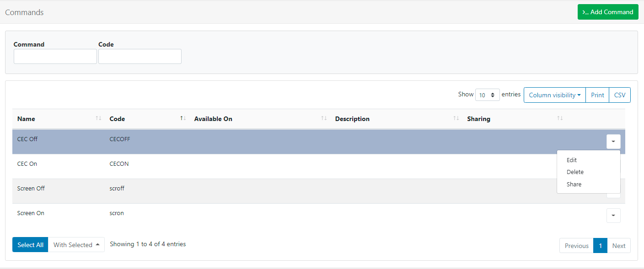
Task: Click Available On column sort icon
Action: tap(324, 119)
